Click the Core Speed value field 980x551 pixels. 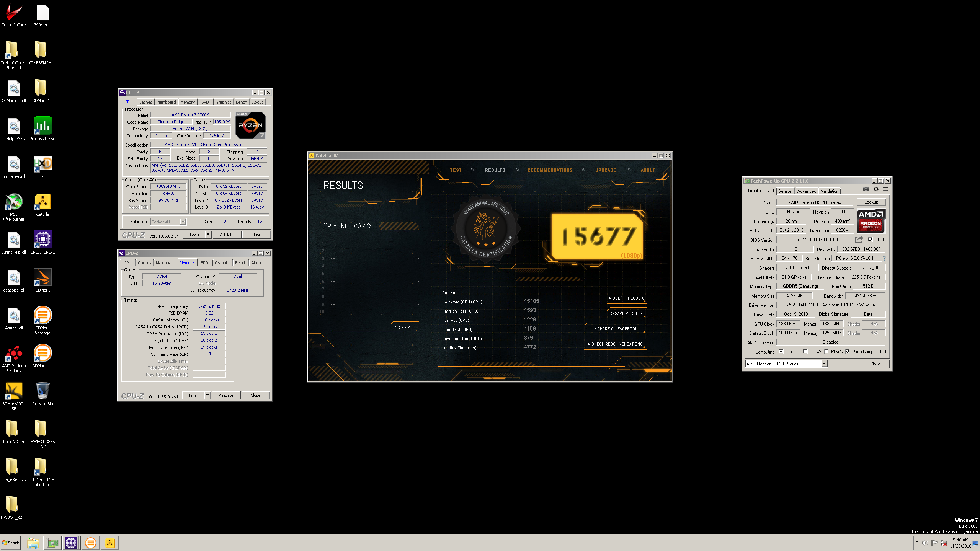pos(168,187)
